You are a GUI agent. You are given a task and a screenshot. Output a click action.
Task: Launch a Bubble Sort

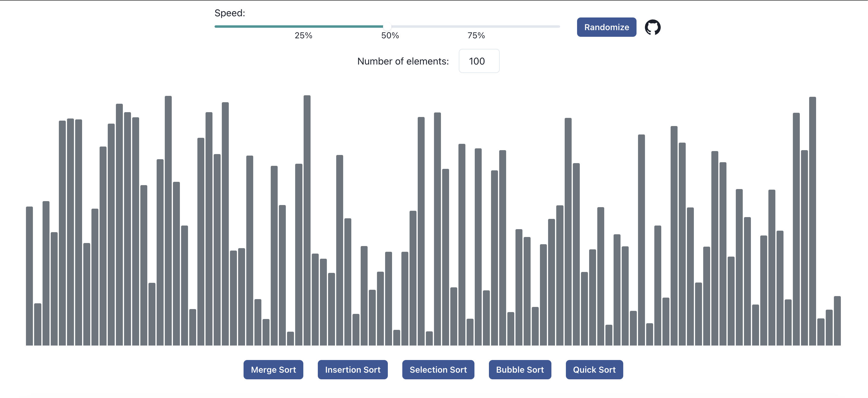point(520,369)
